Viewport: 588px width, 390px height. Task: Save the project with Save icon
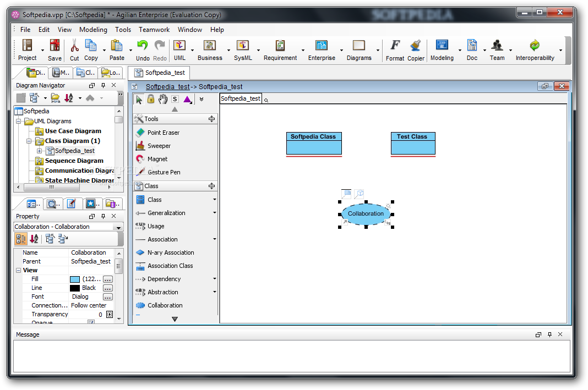pos(55,50)
